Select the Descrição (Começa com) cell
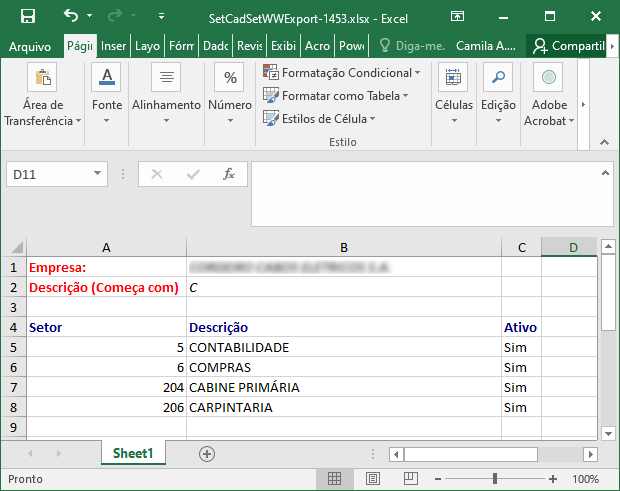Viewport: 620px width, 491px height. [x=106, y=287]
